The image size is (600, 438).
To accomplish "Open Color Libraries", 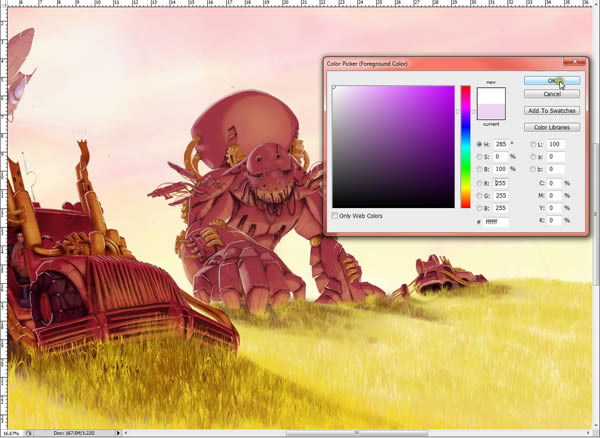I will [552, 127].
